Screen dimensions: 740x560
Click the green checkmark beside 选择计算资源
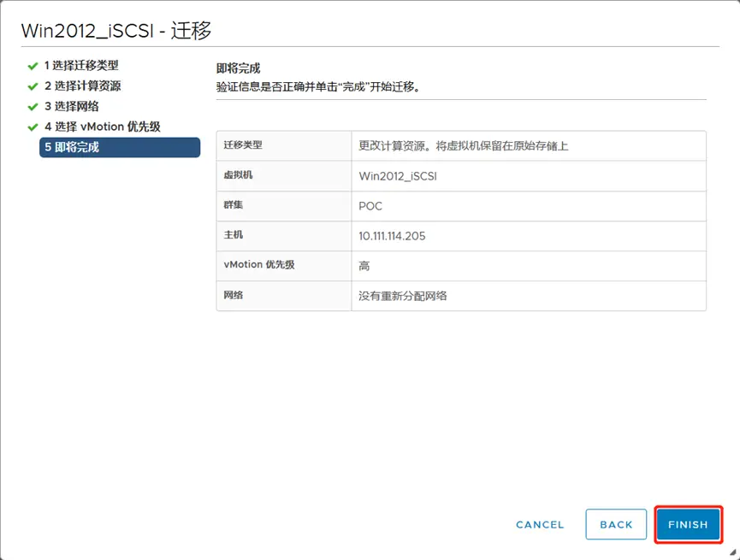[33, 86]
